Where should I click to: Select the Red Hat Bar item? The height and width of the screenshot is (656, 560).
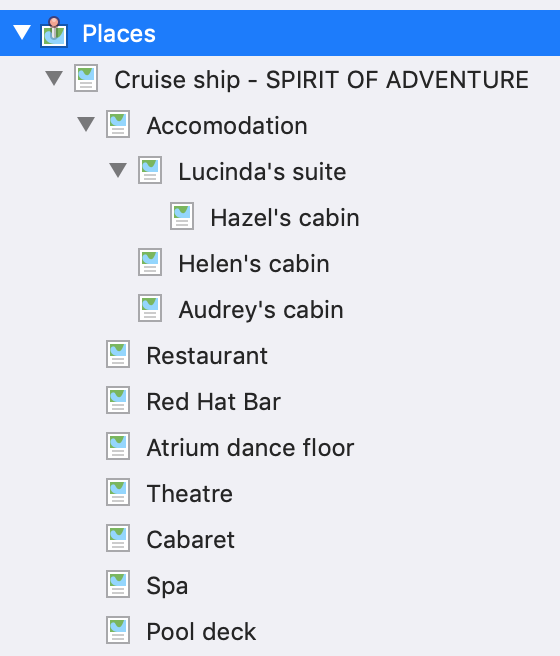point(213,402)
